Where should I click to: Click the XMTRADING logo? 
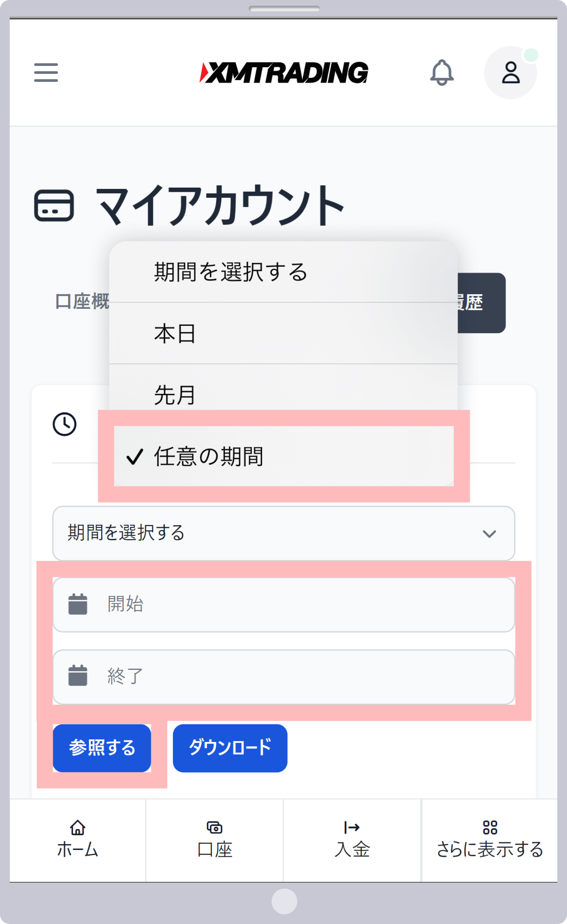[283, 73]
